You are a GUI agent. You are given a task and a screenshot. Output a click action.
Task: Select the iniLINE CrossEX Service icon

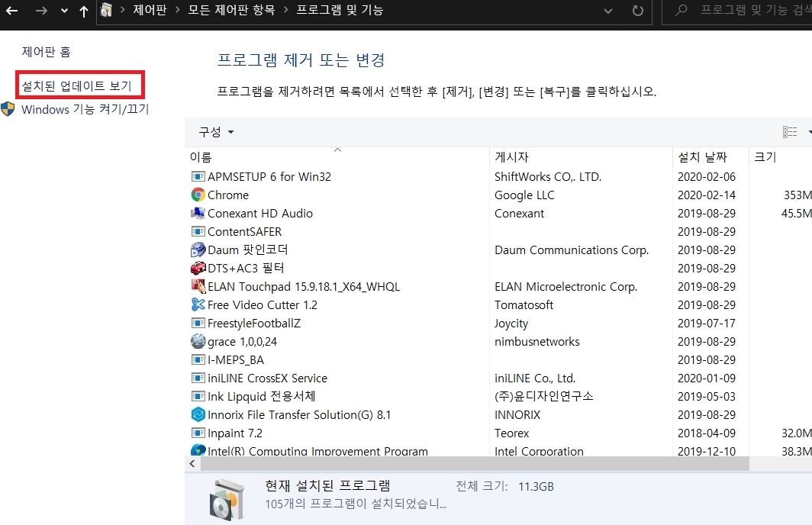click(x=198, y=378)
